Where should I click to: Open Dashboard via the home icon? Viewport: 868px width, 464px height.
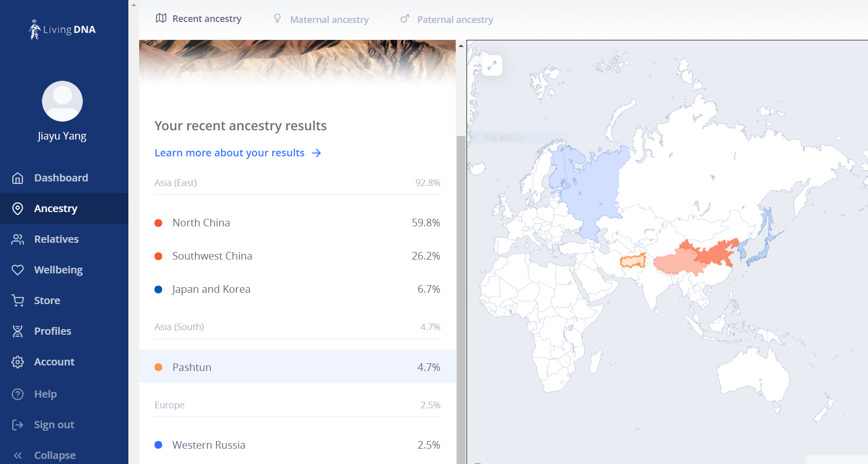click(18, 178)
